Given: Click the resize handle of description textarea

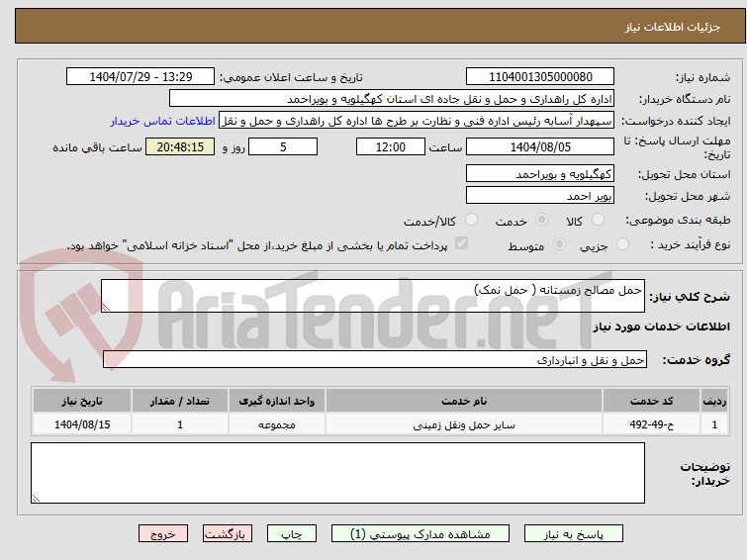Looking at the screenshot, I should pos(106,308).
